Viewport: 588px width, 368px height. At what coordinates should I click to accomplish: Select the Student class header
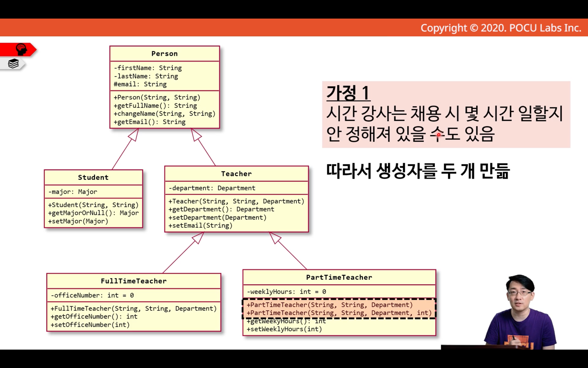point(93,178)
